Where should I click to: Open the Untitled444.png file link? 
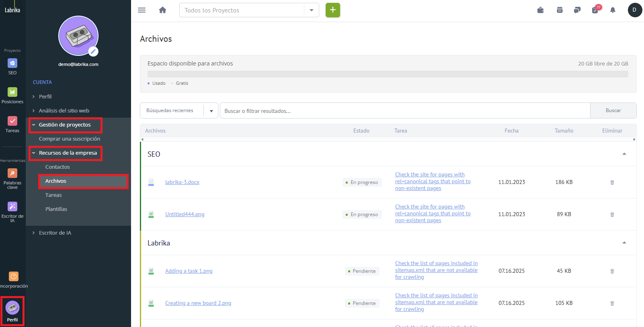[185, 214]
